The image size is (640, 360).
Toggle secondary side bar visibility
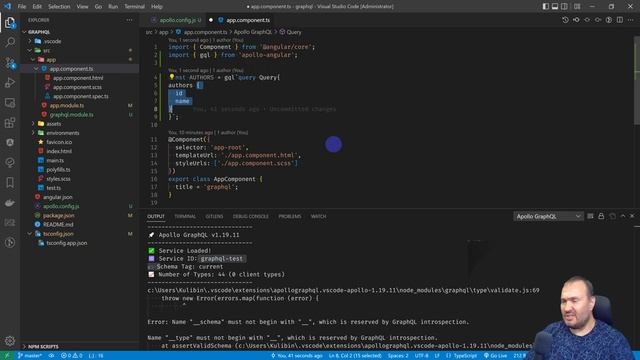[564, 7]
